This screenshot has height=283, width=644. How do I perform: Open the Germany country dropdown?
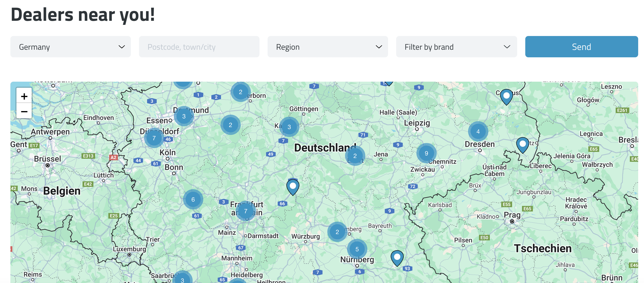71,47
